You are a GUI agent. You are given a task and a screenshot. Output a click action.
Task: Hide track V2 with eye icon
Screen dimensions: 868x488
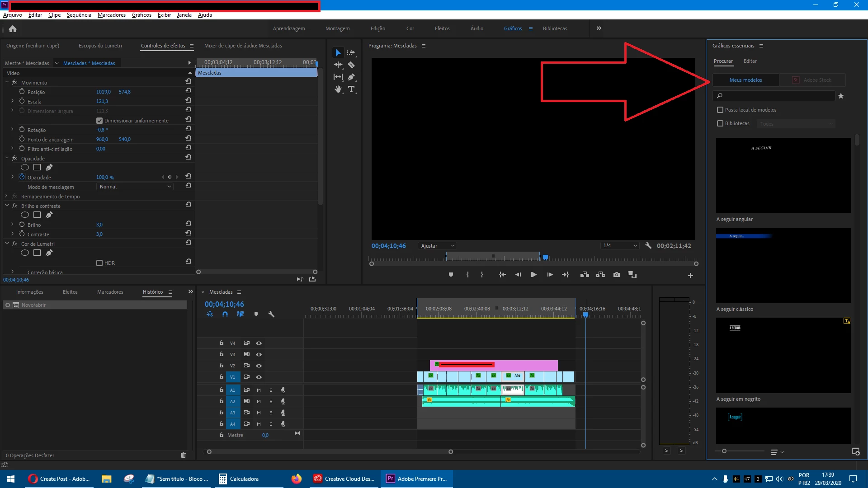click(x=259, y=366)
